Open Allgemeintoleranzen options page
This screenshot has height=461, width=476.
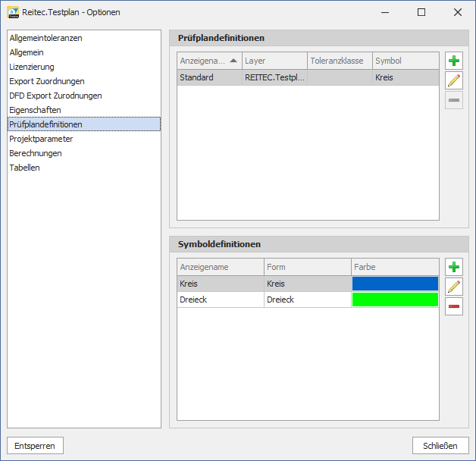coord(45,38)
